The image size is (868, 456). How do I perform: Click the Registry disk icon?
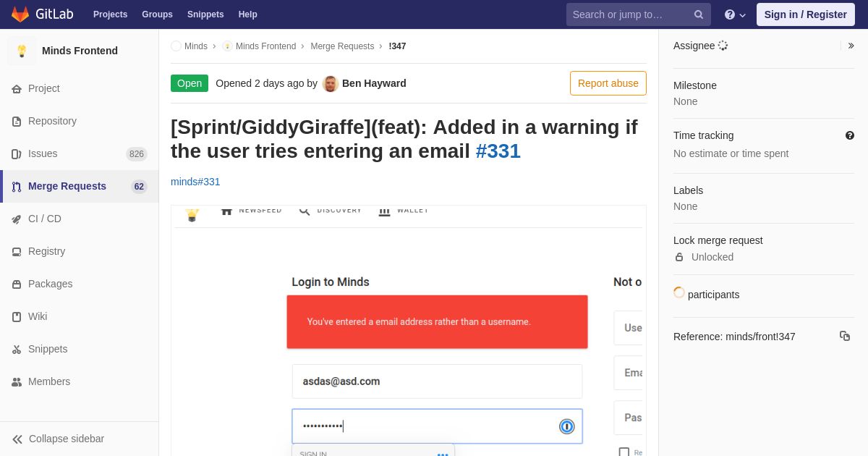pos(17,251)
